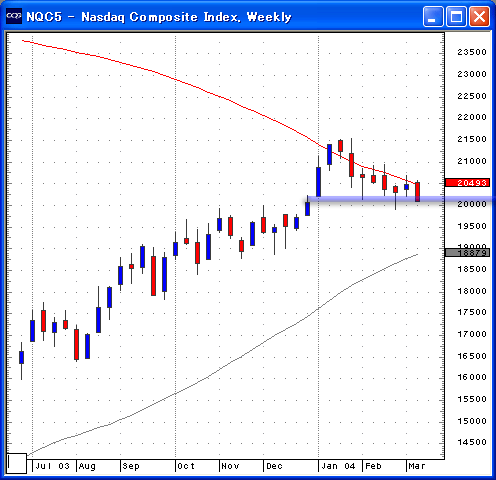The image size is (496, 480).
Task: Click the 17500 price scale label
Action: click(472, 312)
